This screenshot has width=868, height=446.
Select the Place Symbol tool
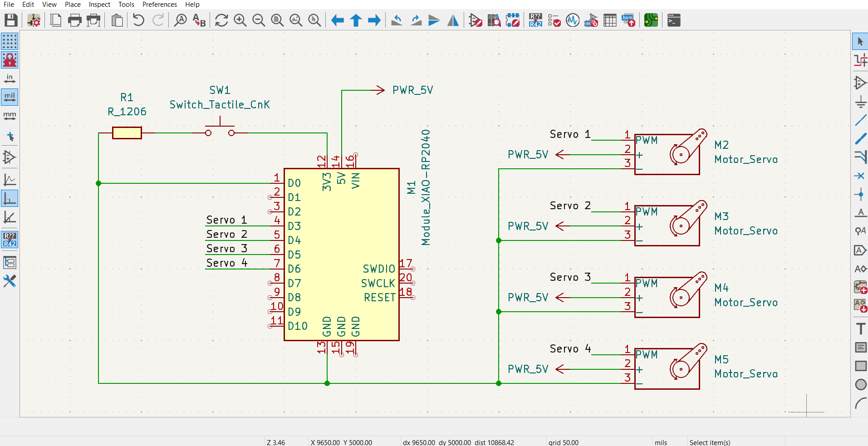pyautogui.click(x=860, y=83)
